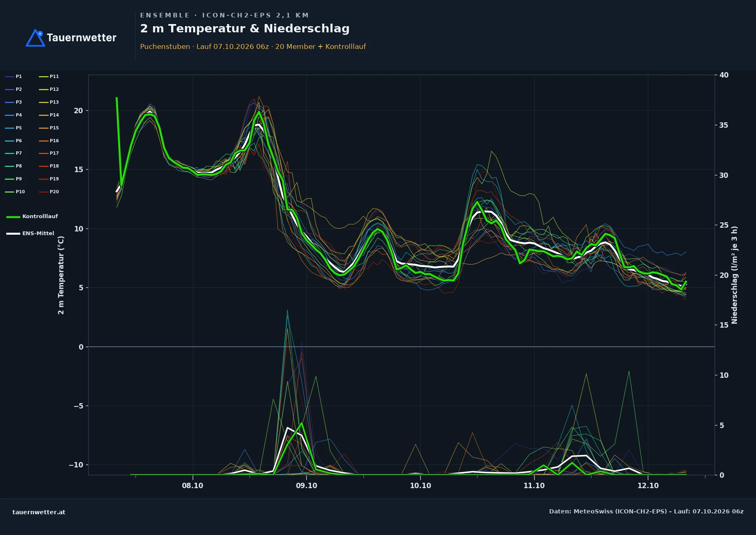Select the P1 legend entry
This screenshot has width=756, height=535.
click(14, 76)
